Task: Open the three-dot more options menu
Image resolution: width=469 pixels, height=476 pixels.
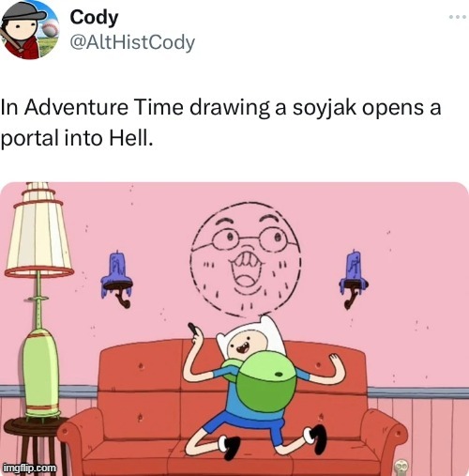Action: [x=458, y=17]
